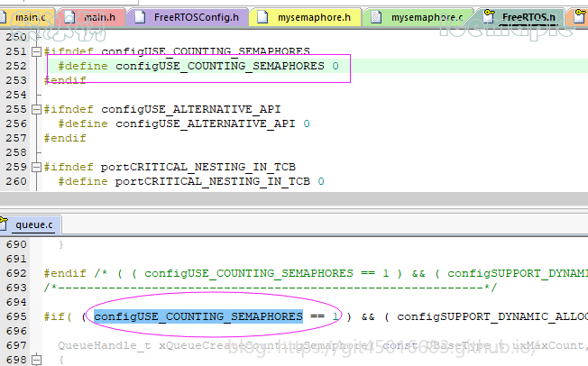
Task: Click the file icon on queue.c tab
Action: [6, 223]
